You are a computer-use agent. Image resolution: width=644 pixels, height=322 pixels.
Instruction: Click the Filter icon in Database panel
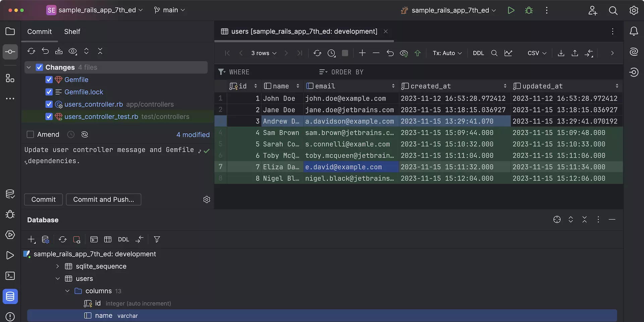pyautogui.click(x=157, y=239)
